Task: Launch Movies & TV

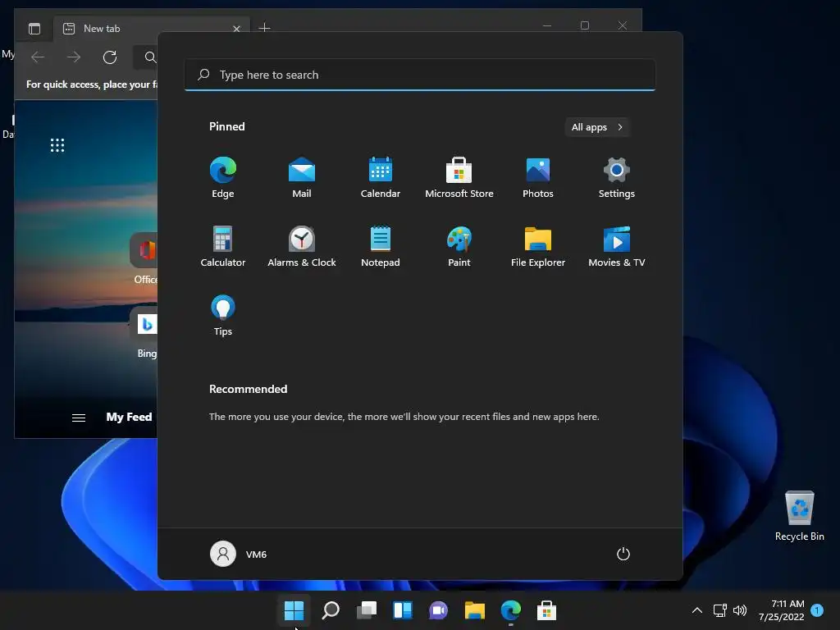Action: click(617, 246)
